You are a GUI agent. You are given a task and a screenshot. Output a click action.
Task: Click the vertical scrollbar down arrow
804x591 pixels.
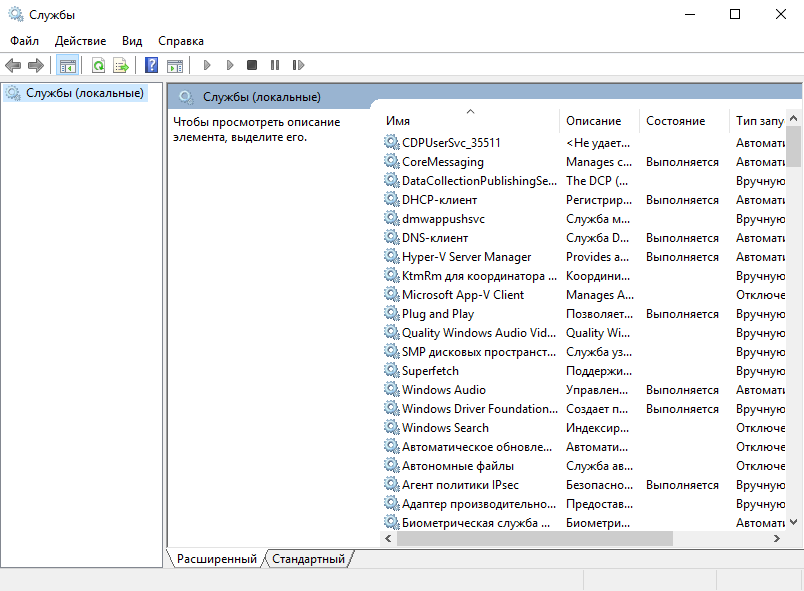[x=794, y=522]
